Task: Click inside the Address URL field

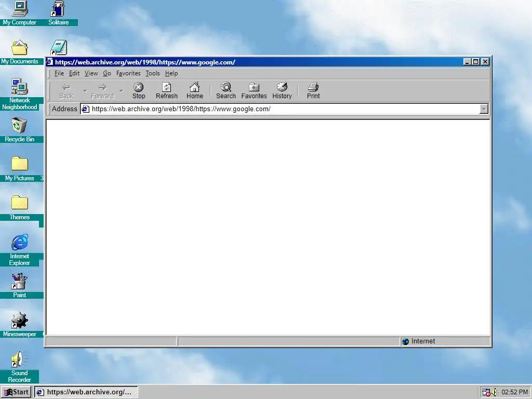Action: (284, 109)
